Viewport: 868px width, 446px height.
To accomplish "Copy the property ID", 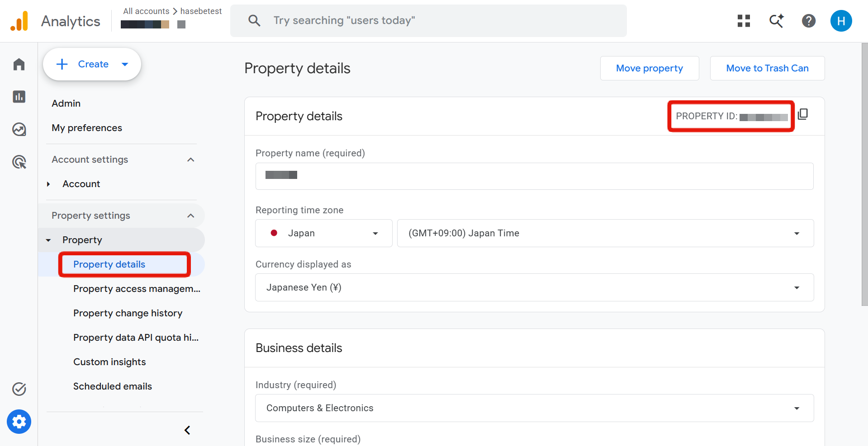I will click(x=803, y=114).
